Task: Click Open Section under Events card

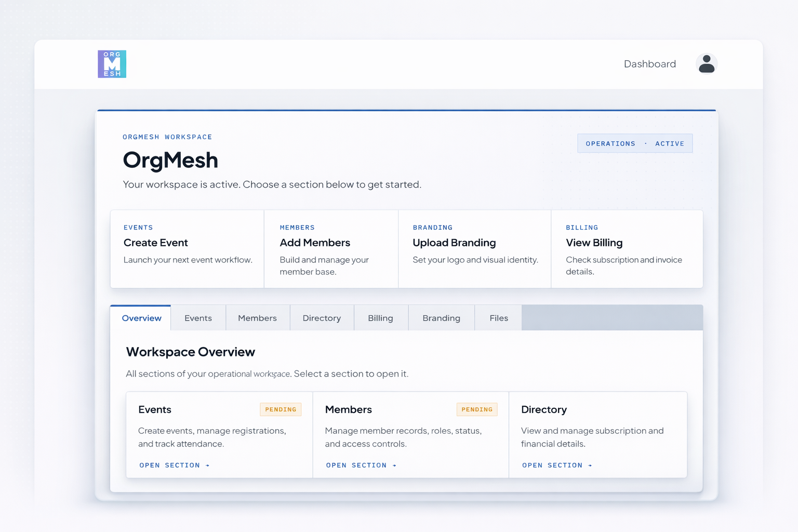Action: point(170,465)
